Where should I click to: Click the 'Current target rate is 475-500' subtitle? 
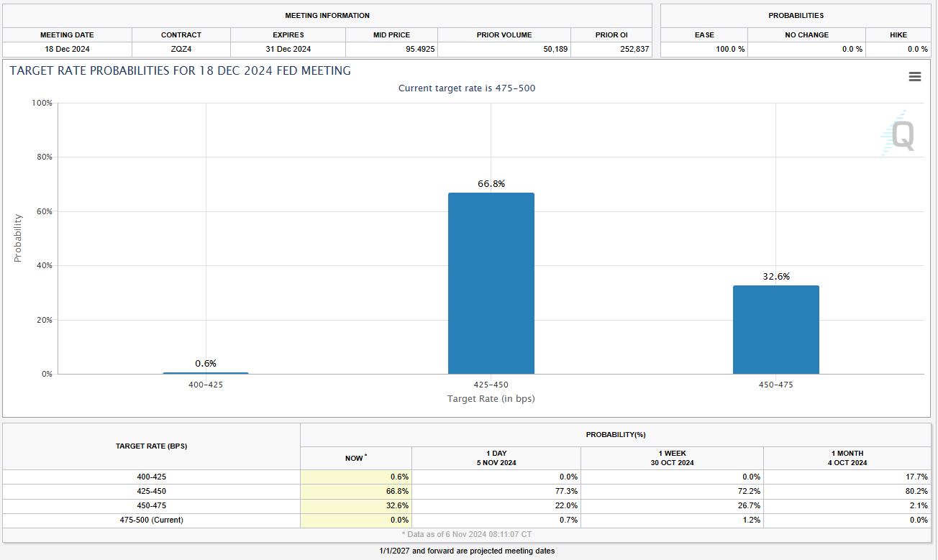click(x=467, y=88)
